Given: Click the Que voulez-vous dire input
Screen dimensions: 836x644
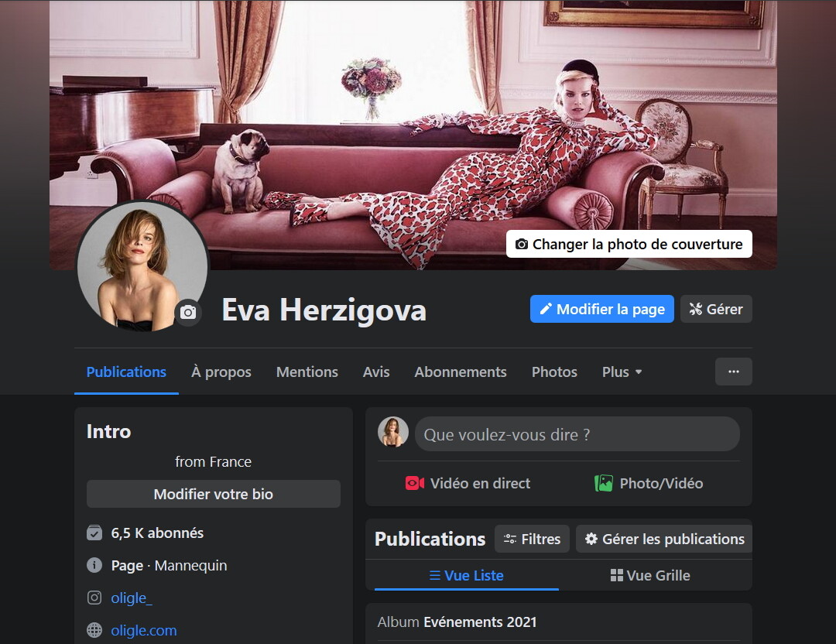Looking at the screenshot, I should click(x=577, y=434).
